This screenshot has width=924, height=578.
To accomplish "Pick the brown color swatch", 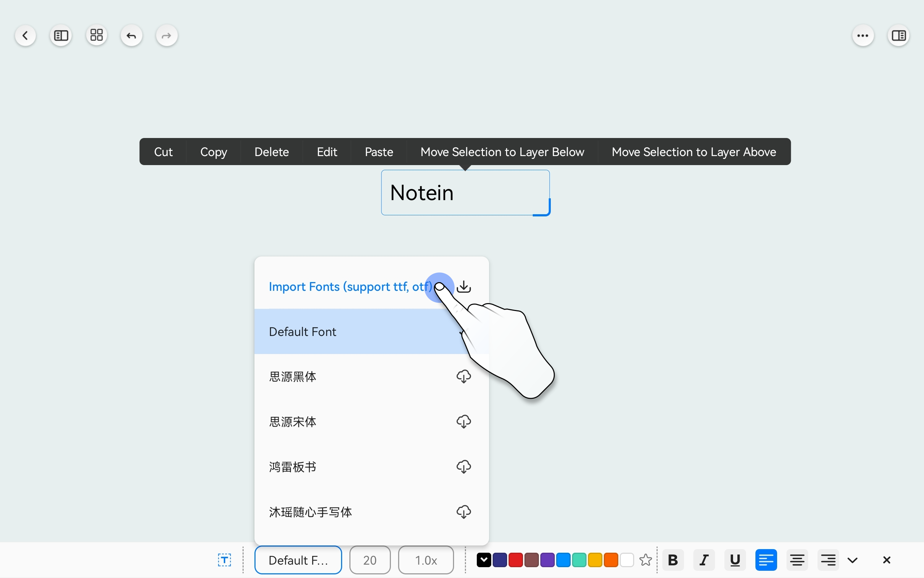I will tap(532, 560).
